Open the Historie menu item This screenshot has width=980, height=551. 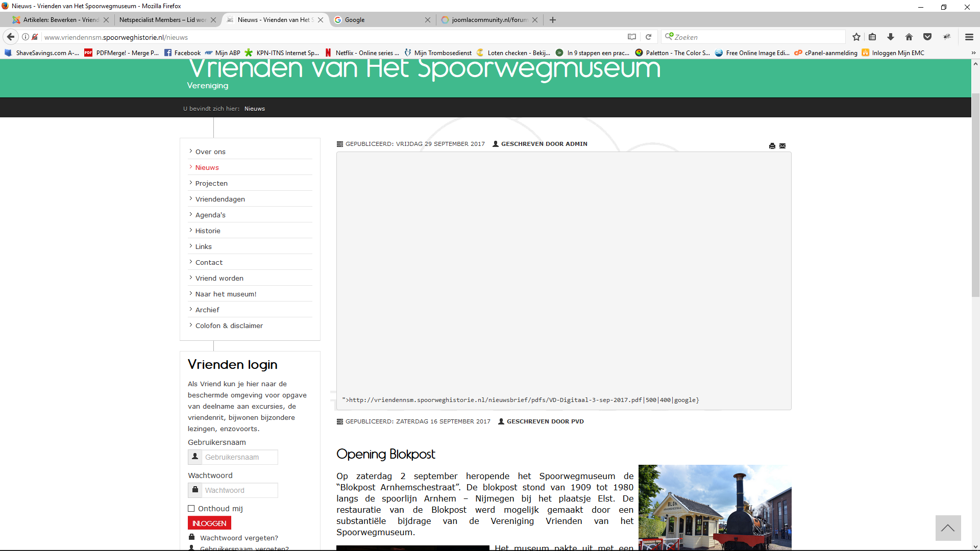[x=208, y=231]
